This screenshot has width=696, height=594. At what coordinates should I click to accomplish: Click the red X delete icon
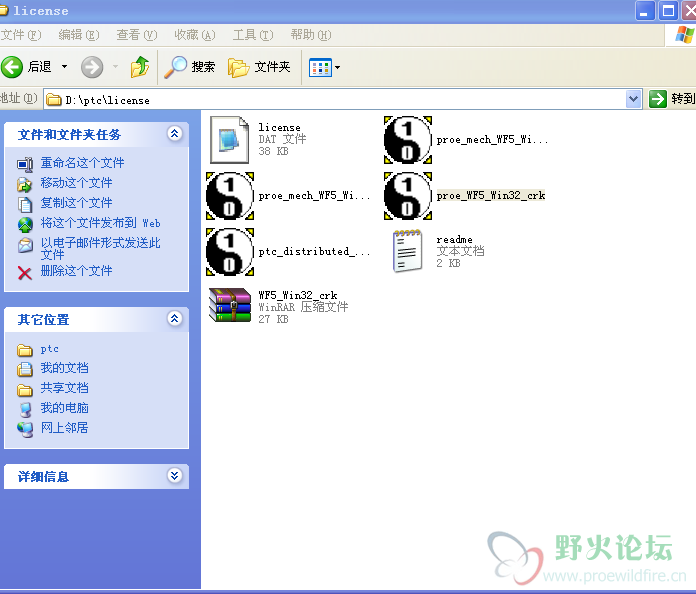click(25, 273)
